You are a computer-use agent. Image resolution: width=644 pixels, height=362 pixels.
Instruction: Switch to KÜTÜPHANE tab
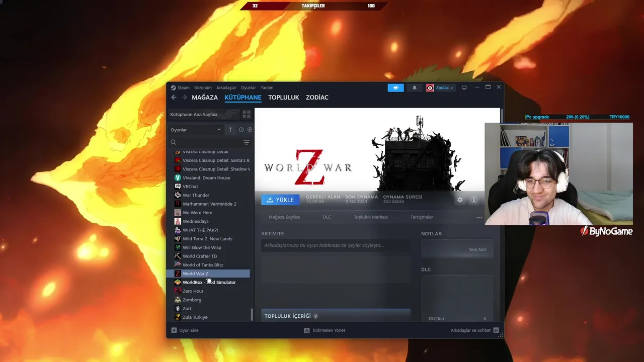click(x=243, y=98)
